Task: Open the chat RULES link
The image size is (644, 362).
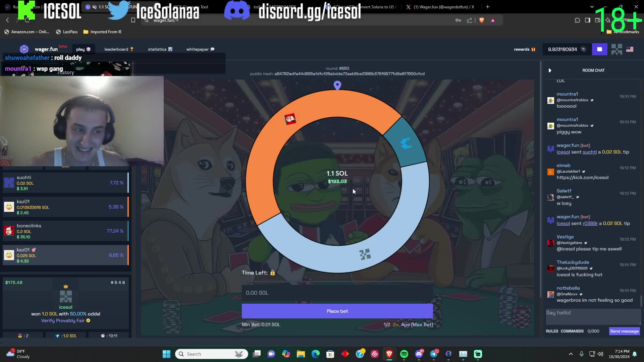Action: point(552,331)
